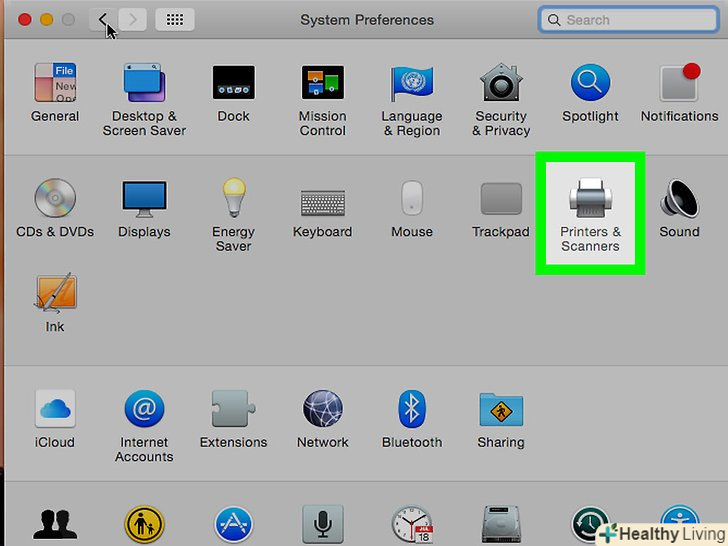Open Language & Region pane

click(412, 100)
